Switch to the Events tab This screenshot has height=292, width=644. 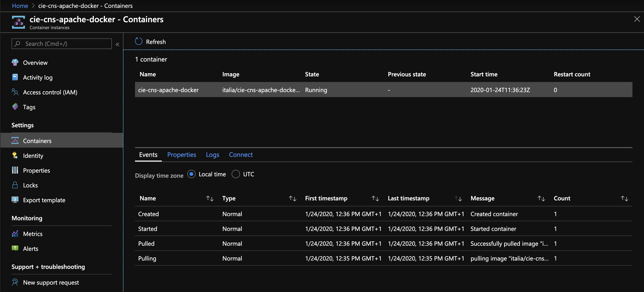[148, 155]
